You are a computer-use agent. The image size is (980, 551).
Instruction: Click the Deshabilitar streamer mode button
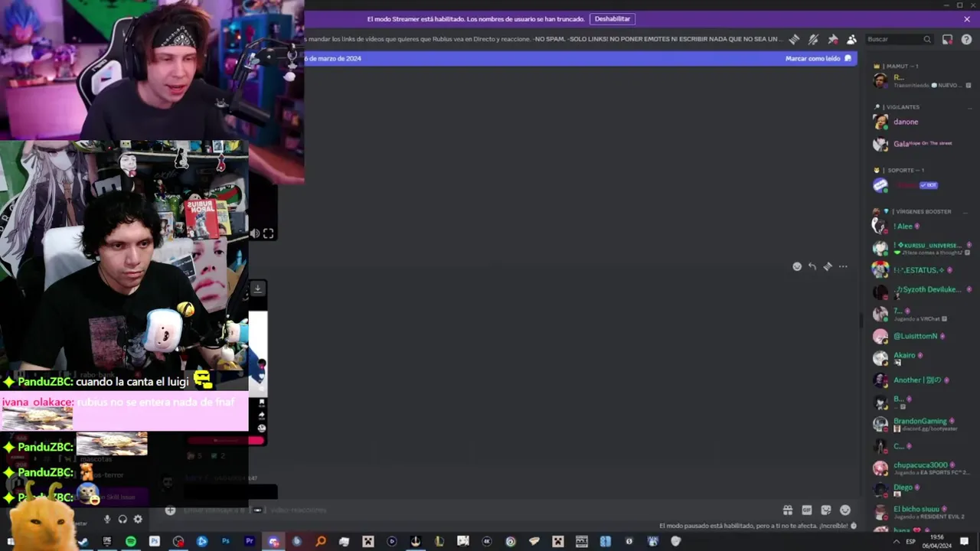click(612, 18)
